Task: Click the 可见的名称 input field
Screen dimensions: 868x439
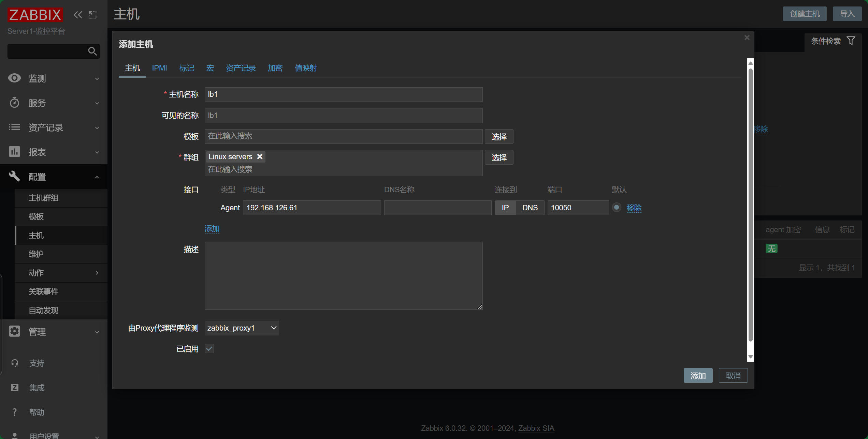Action: coord(344,116)
